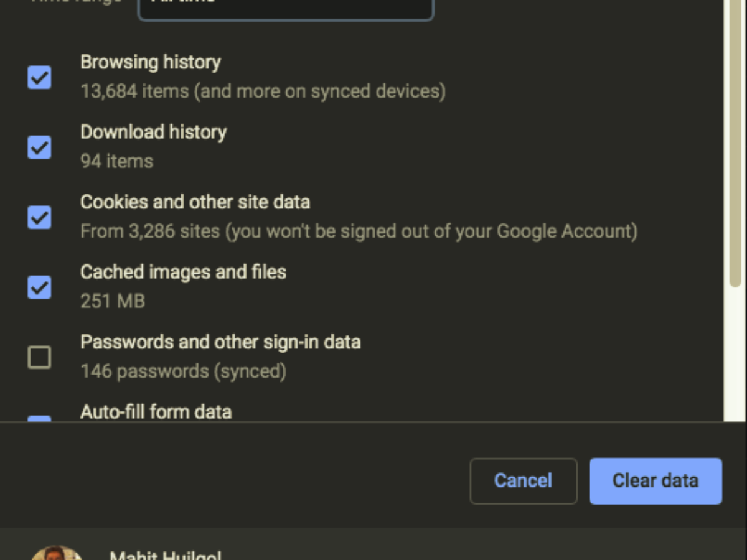The height and width of the screenshot is (560, 747).
Task: Open the Time range dropdown
Action: click(x=285, y=7)
